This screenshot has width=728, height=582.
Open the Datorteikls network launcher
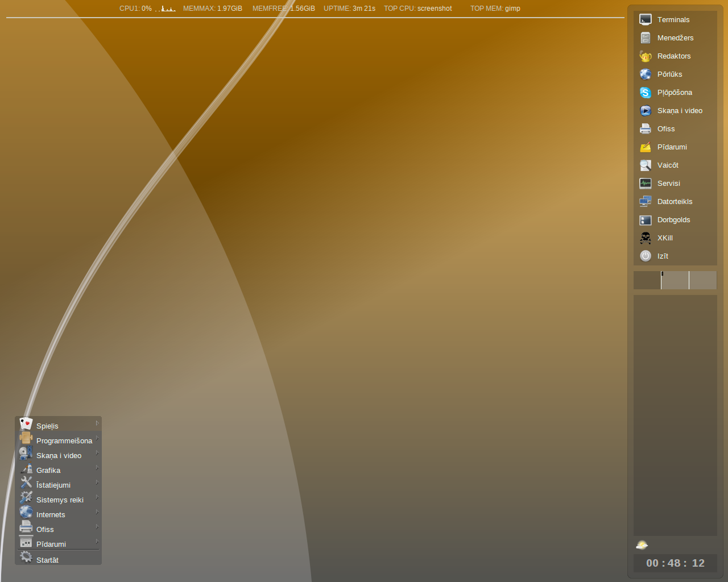click(x=675, y=202)
